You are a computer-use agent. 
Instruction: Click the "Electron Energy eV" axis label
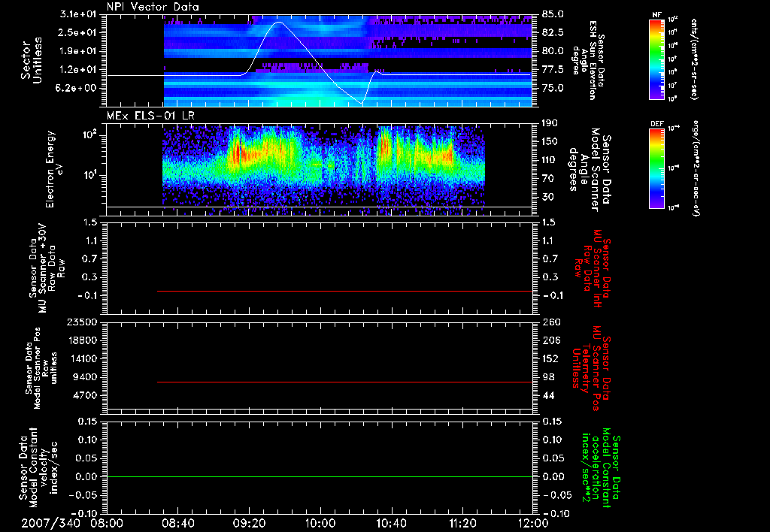point(53,169)
